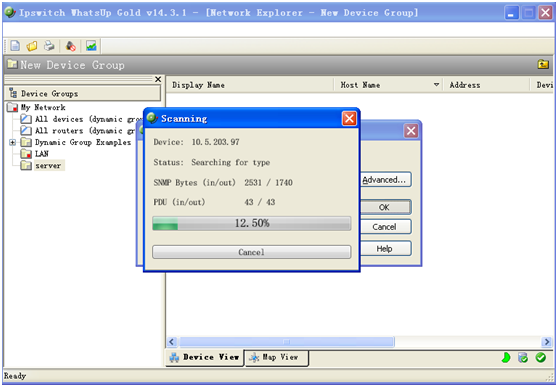Click the 12.50% scan progress bar
558x387 pixels.
pos(252,223)
